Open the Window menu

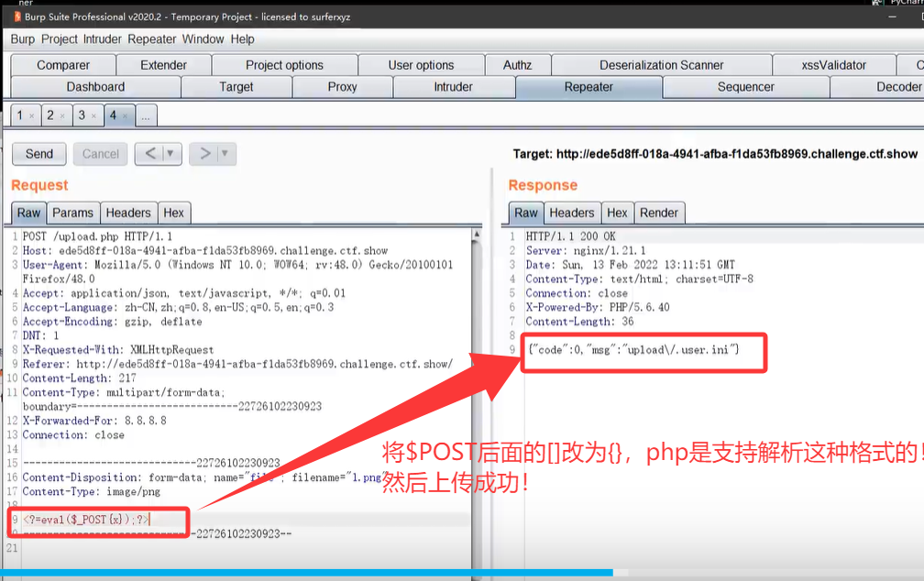(x=203, y=38)
